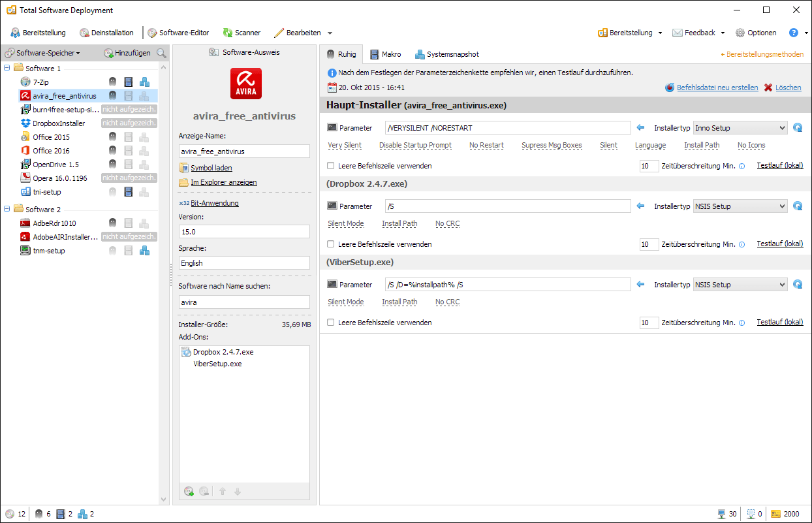Enable empty command line for Haupt-Installer
The image size is (812, 523).
click(x=331, y=166)
